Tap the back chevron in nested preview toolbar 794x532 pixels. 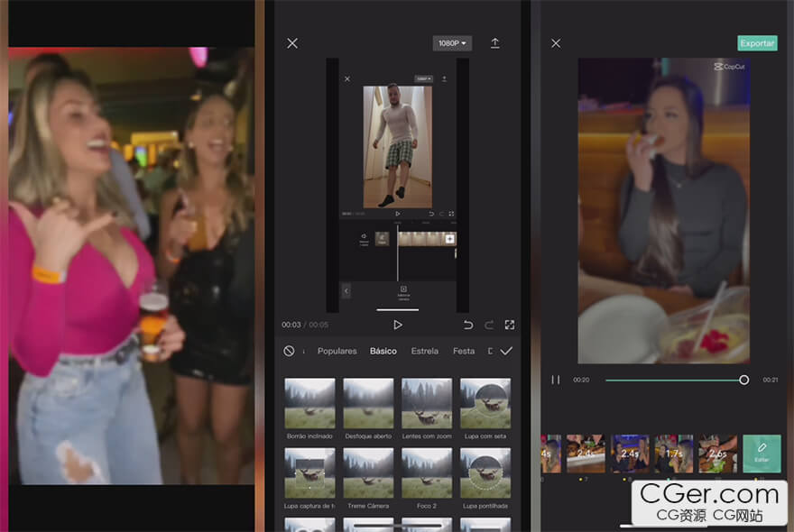pos(346,291)
